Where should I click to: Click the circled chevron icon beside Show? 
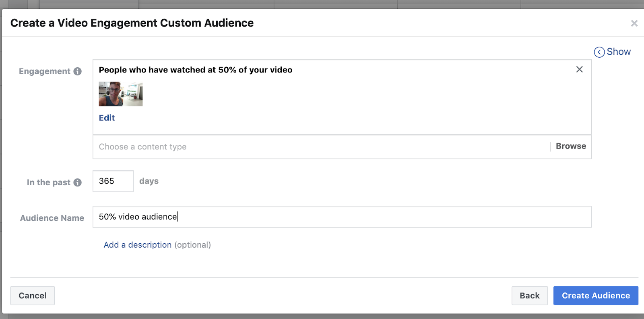(599, 52)
